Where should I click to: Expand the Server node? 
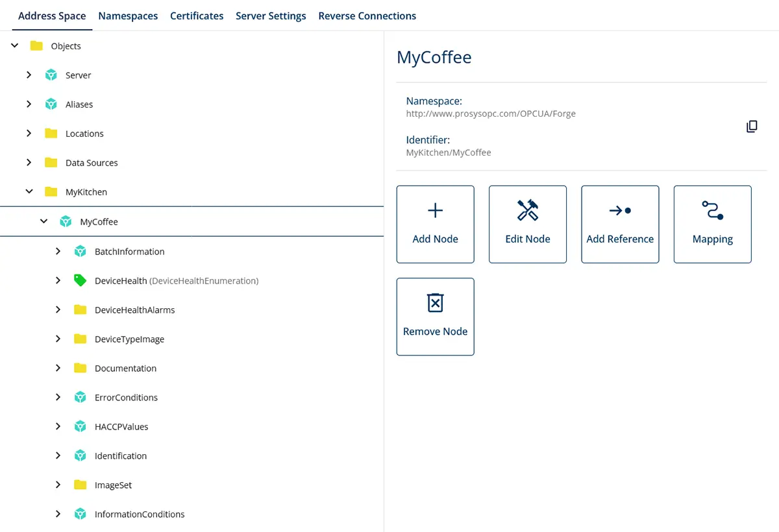point(29,75)
